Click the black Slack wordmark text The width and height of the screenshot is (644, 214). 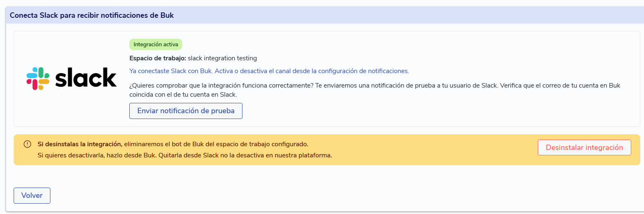(x=86, y=78)
